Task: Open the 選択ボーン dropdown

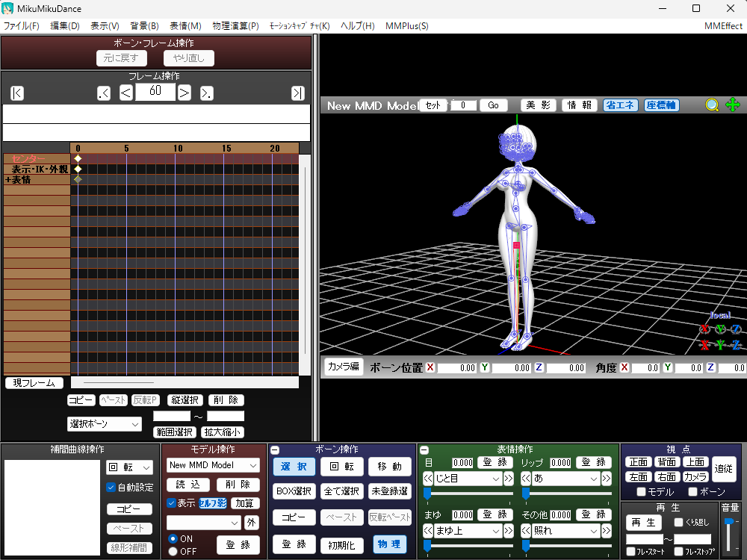Action: (x=105, y=424)
